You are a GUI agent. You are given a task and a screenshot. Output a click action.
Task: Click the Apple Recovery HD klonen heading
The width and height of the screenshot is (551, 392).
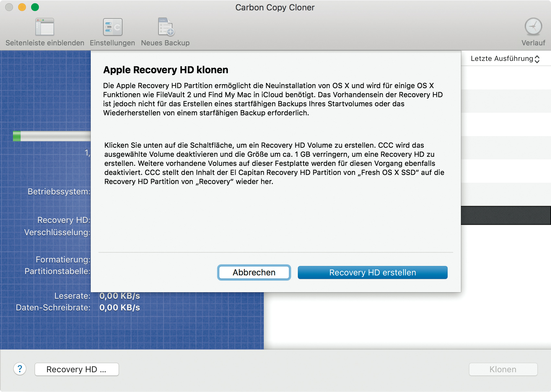tap(166, 70)
